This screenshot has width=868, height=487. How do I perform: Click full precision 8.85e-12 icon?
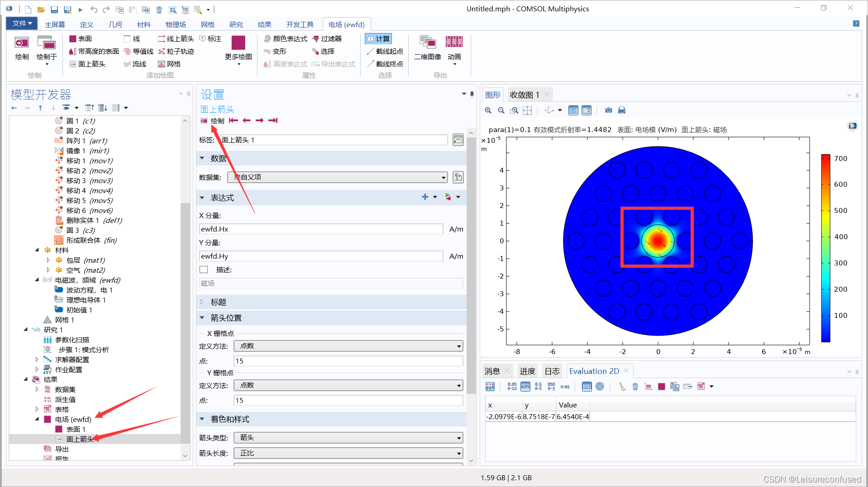tap(512, 387)
